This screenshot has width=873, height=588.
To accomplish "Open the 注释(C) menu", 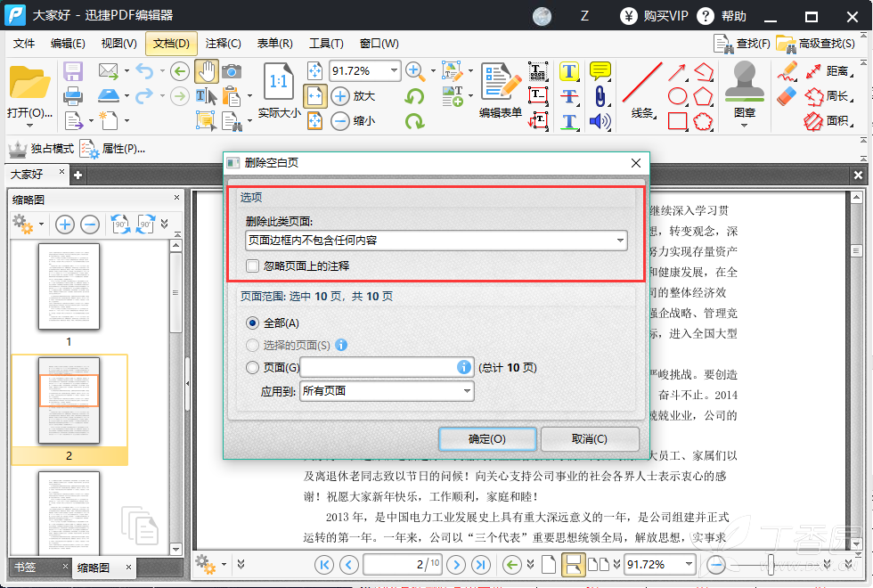I will pyautogui.click(x=224, y=44).
